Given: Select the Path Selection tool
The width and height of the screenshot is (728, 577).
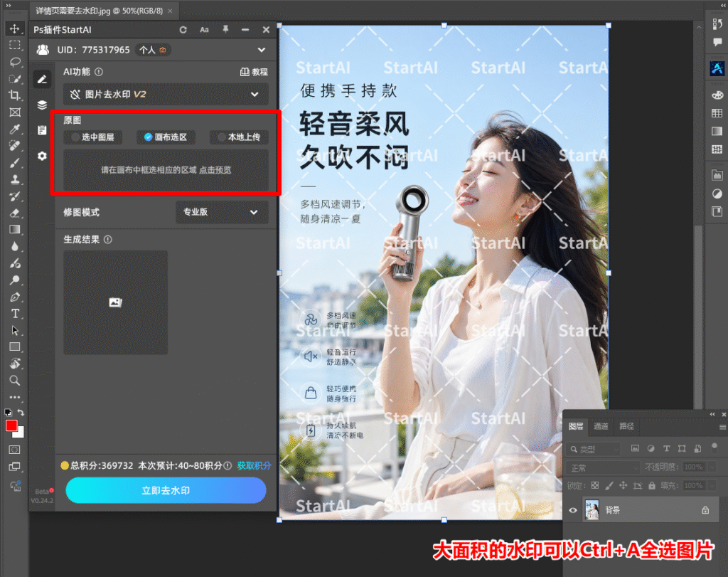Looking at the screenshot, I should pos(14,330).
